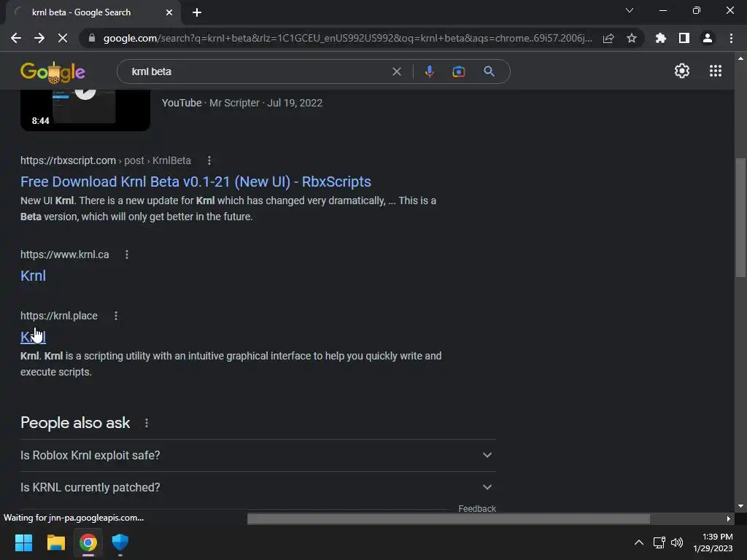Open the Krnl link from krnl.place

(x=33, y=337)
